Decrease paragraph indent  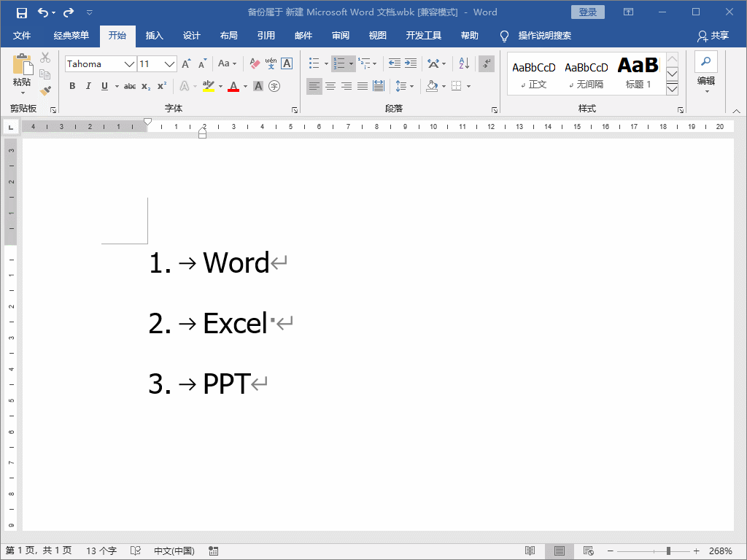395,63
